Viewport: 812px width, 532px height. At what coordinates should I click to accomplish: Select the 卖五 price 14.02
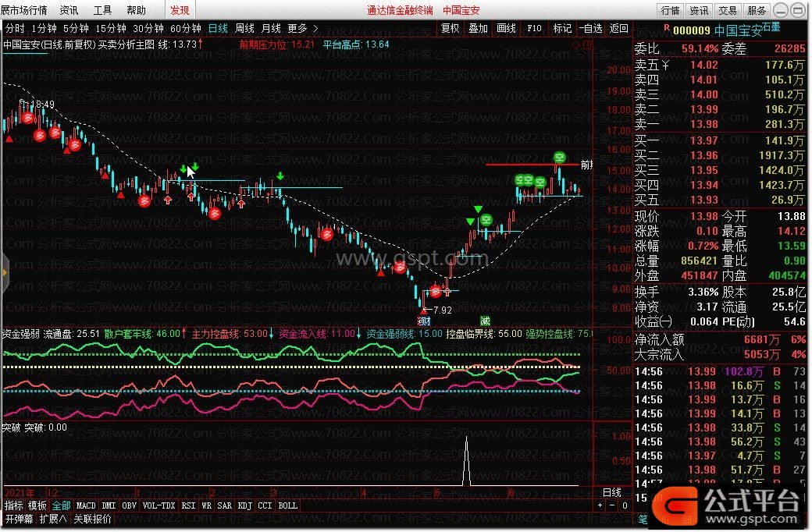point(704,66)
